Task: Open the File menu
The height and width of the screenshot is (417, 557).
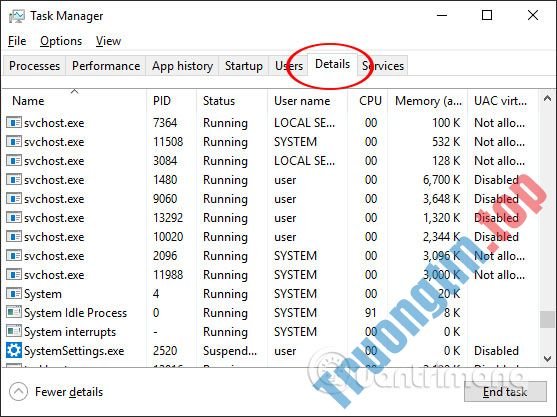Action: tap(17, 41)
